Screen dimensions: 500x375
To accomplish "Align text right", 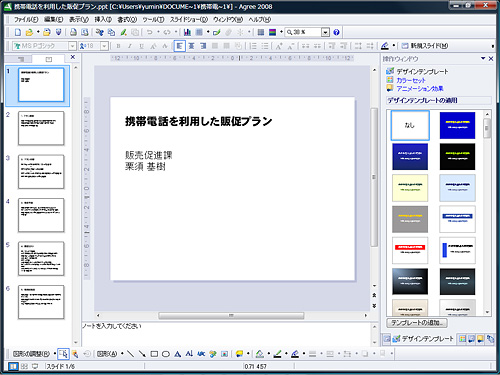I will click(203, 46).
